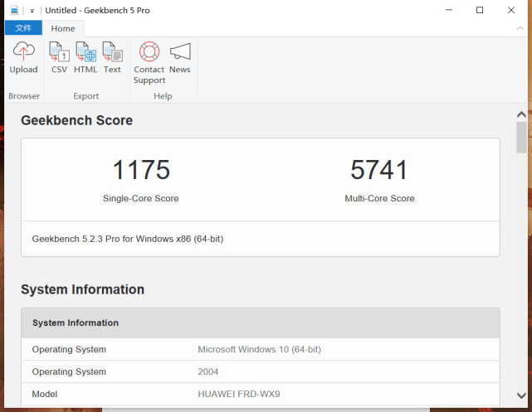Click the scrollbar up arrow
Image resolution: width=532 pixels, height=412 pixels.
coord(521,114)
